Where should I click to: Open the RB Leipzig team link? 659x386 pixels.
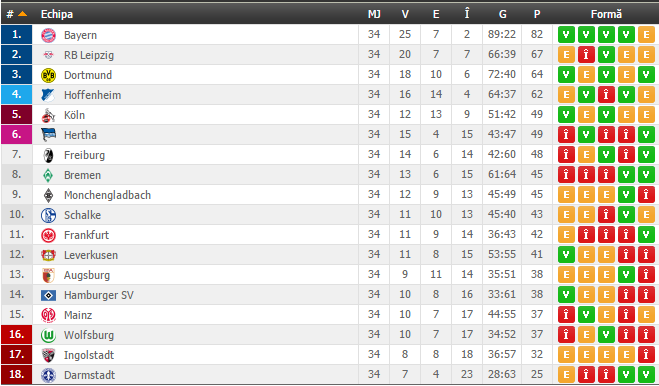89,55
